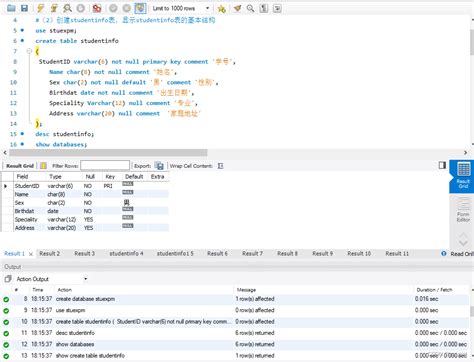Toggle invisible characters pilcrow icon

click(x=264, y=8)
